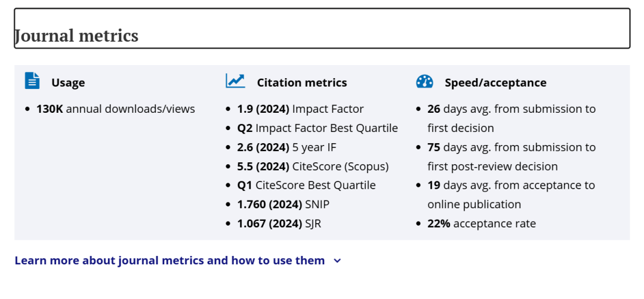644x299 pixels.
Task: Open Learn more about journal metrics link
Action: click(x=170, y=261)
